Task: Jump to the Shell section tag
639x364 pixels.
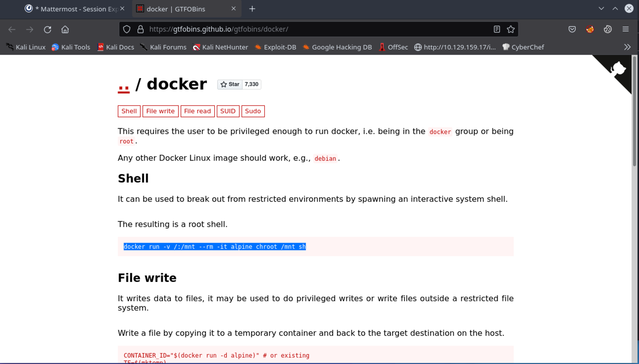Action: click(129, 111)
